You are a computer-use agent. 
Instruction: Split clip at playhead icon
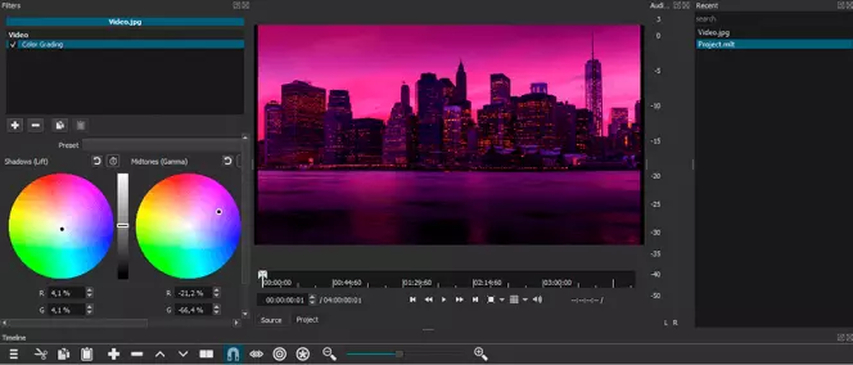[x=206, y=354]
